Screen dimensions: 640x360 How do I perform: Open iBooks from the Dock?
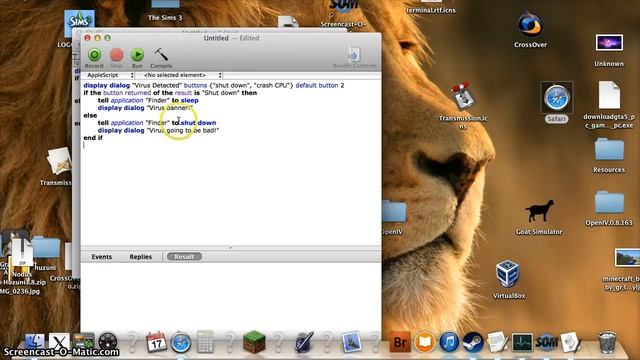pyautogui.click(x=424, y=342)
